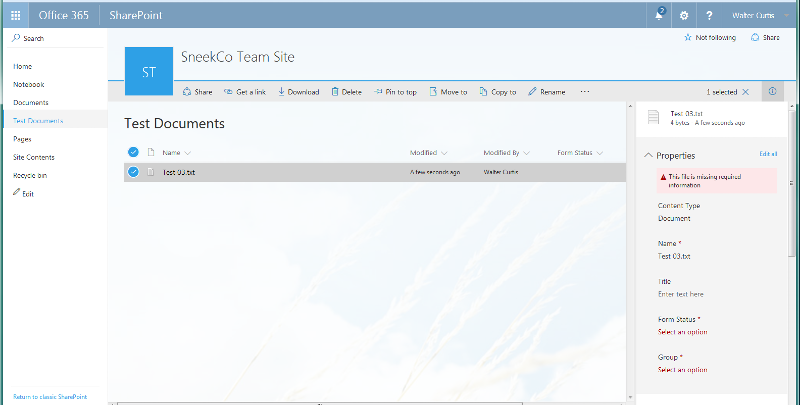Image resolution: width=800 pixels, height=405 pixels.
Task: Toggle the select all items checkbox
Action: click(133, 152)
